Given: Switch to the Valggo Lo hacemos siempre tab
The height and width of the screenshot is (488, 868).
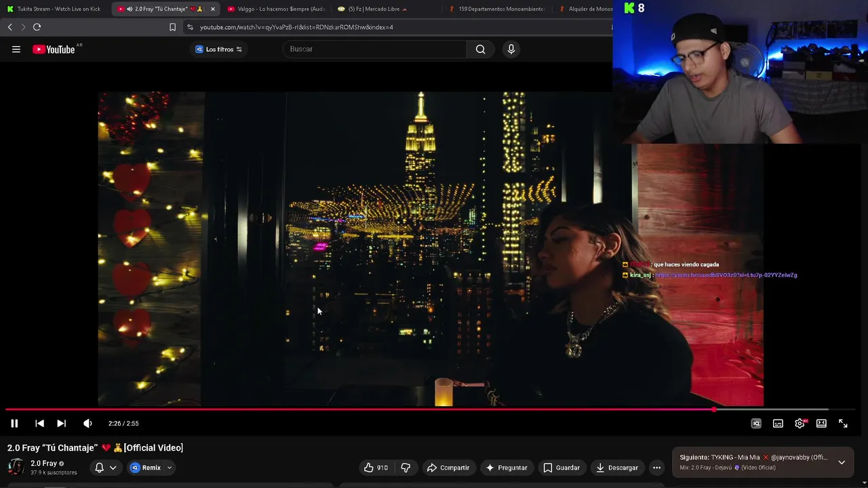Looking at the screenshot, I should coord(277,9).
